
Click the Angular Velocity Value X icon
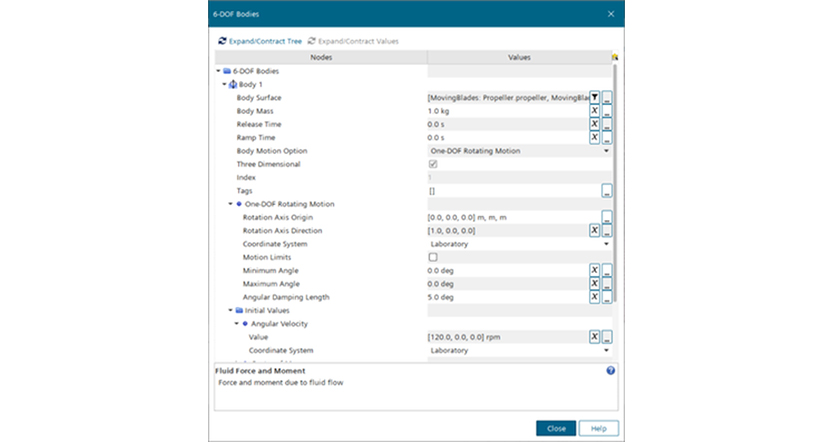point(594,337)
